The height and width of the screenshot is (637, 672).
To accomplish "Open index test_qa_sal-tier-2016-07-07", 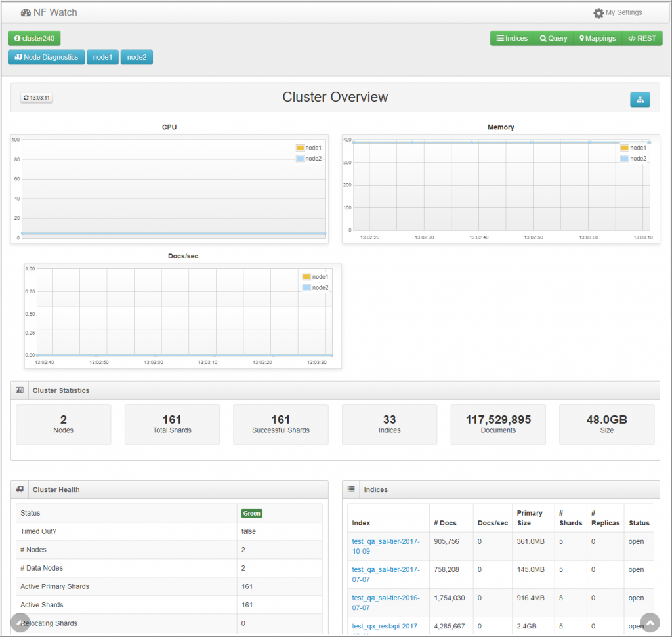I will point(386,603).
